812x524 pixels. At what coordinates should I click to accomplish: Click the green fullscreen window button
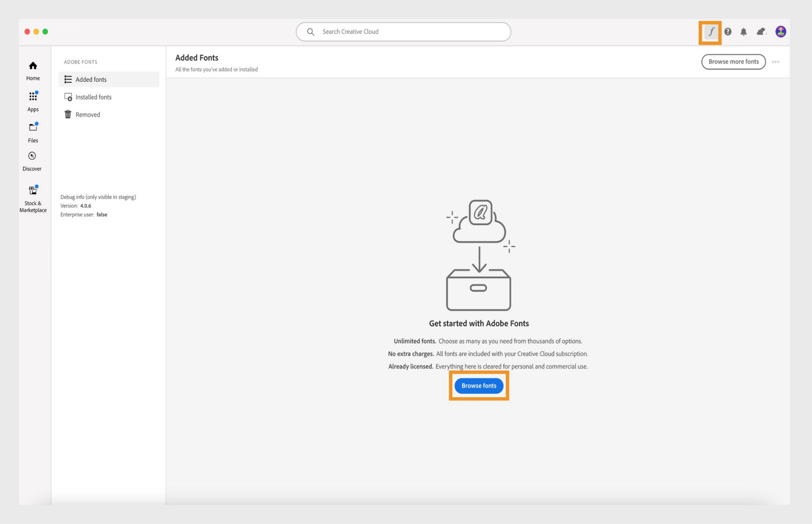point(45,32)
